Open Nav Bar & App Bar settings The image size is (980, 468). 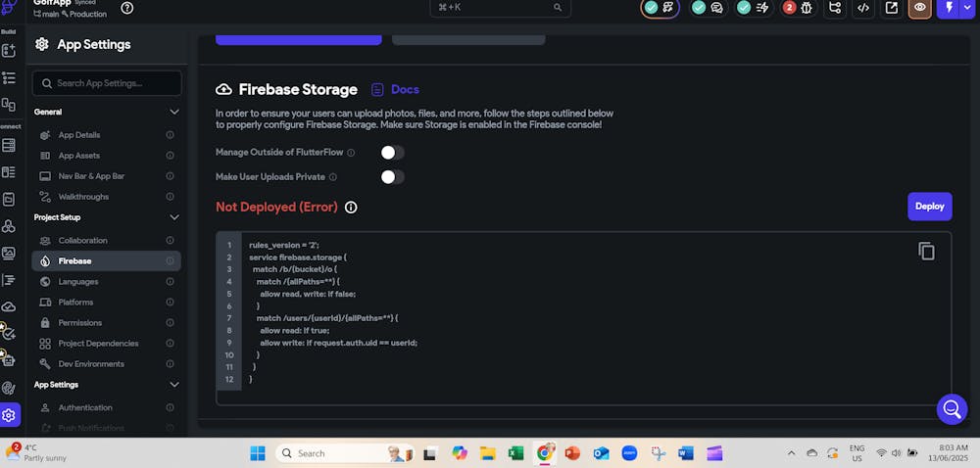[106, 176]
